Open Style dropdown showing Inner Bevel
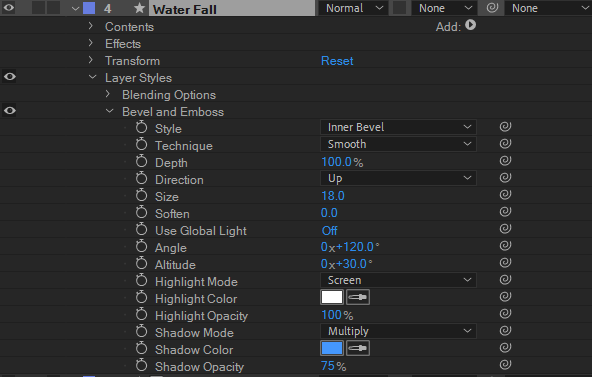The image size is (592, 377). [x=398, y=127]
